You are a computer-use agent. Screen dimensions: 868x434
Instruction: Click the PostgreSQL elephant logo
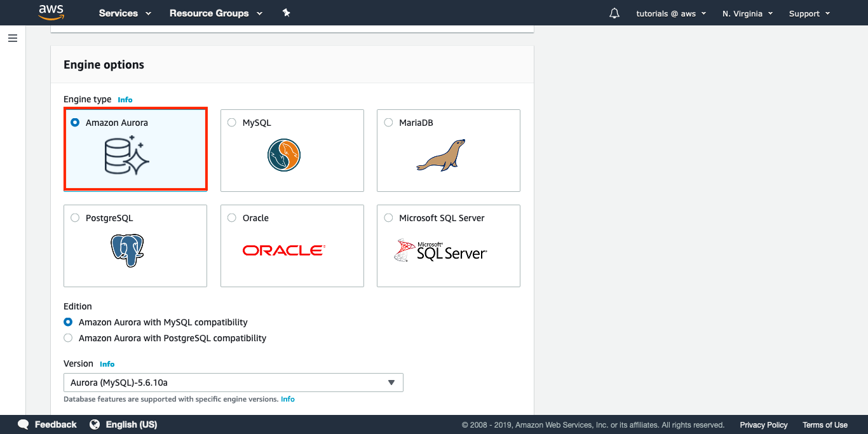(x=127, y=250)
